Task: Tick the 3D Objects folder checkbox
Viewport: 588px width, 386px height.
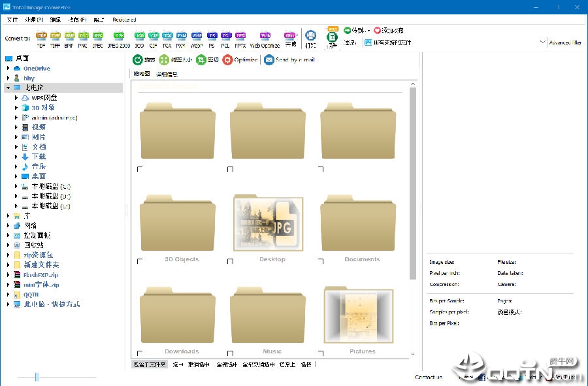Action: point(140,261)
